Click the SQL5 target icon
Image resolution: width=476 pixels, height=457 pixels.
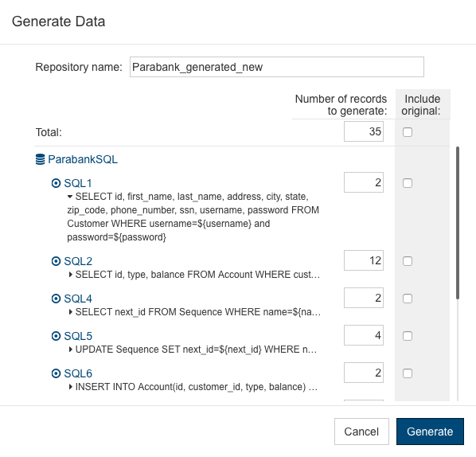tap(56, 336)
